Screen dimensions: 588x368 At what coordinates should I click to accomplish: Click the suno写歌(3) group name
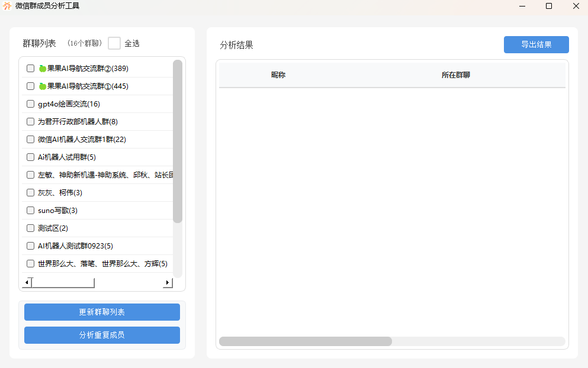click(x=58, y=210)
